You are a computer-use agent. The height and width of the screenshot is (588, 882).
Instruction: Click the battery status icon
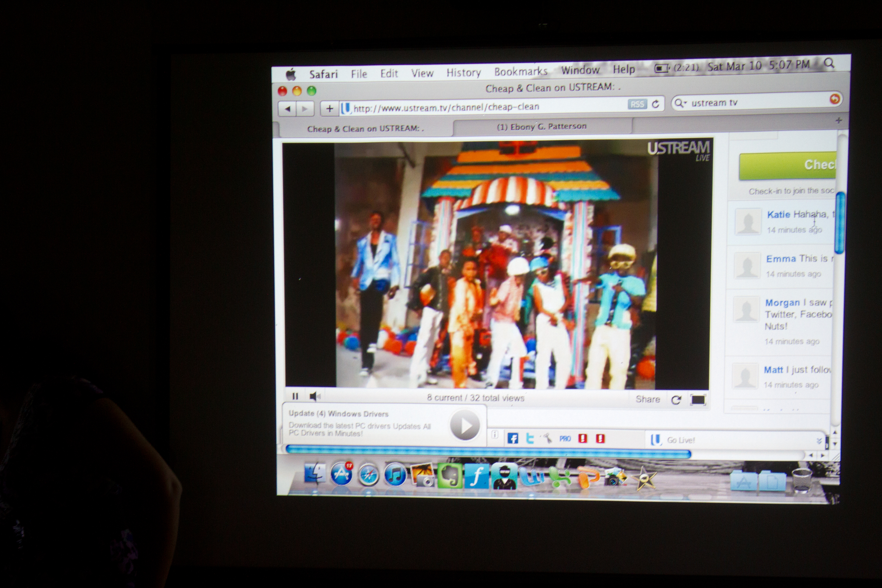[x=662, y=68]
